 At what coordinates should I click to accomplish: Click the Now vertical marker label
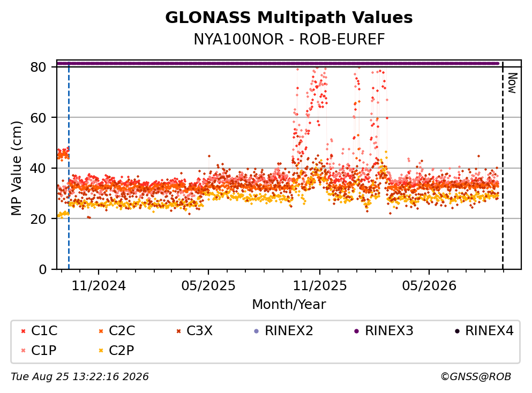(512, 83)
